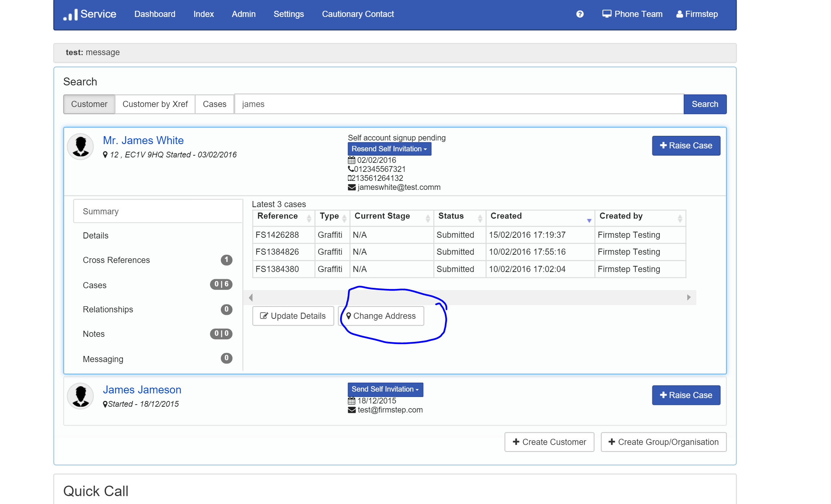Click Mr. James White's profile avatar

click(80, 146)
